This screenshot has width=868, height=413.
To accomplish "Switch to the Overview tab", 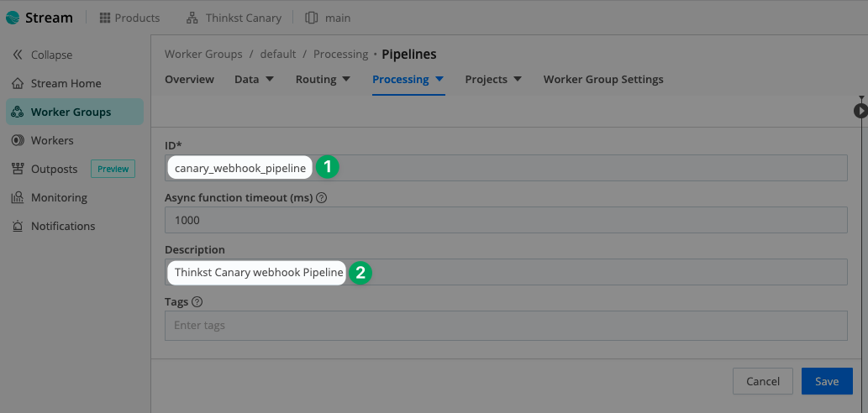I will click(x=189, y=80).
